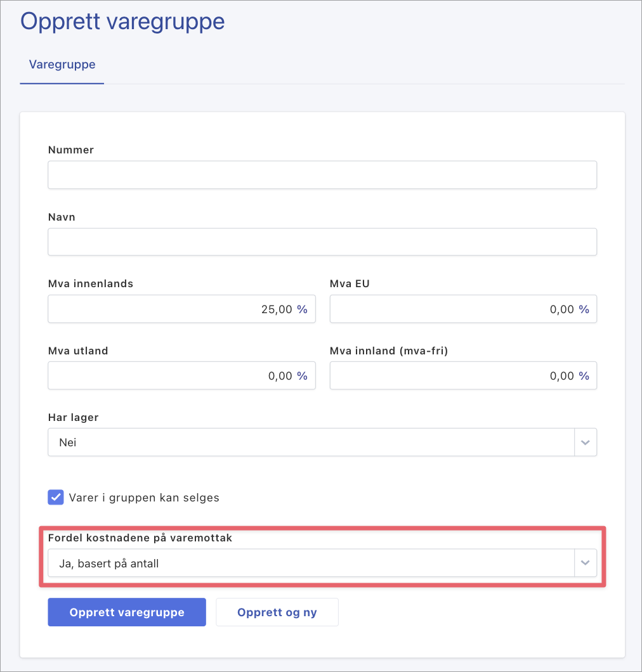Click the Navn field label
Image resolution: width=642 pixels, height=672 pixels.
tap(62, 217)
